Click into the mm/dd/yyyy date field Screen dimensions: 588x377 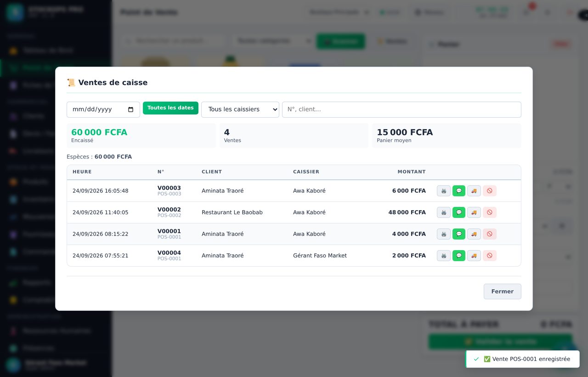tap(103, 109)
